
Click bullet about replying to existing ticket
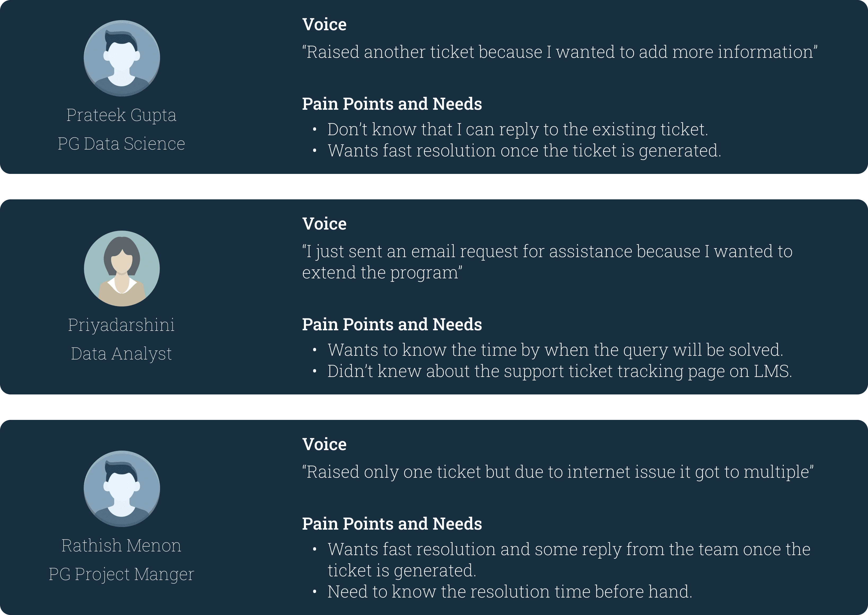(x=517, y=130)
